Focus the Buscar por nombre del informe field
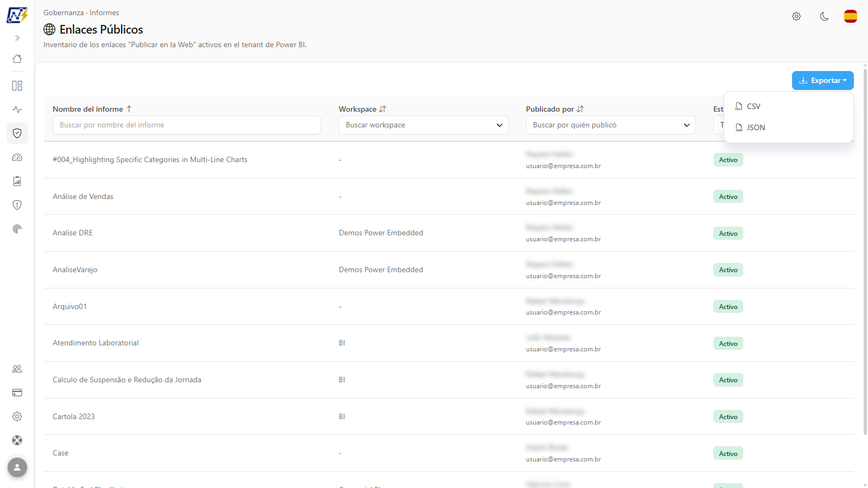 coord(187,125)
